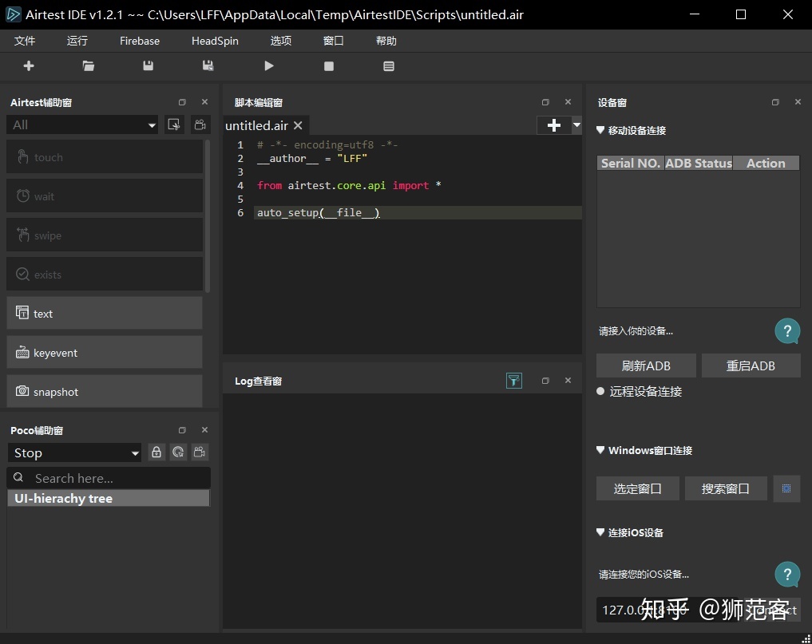Click the Poco refresh icon
The height and width of the screenshot is (644, 812).
(x=178, y=452)
